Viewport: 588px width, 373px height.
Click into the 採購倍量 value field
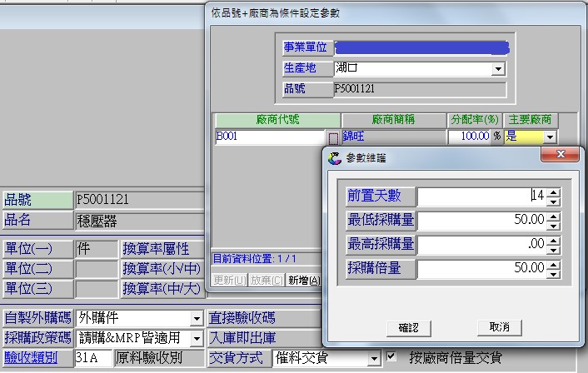click(x=482, y=270)
